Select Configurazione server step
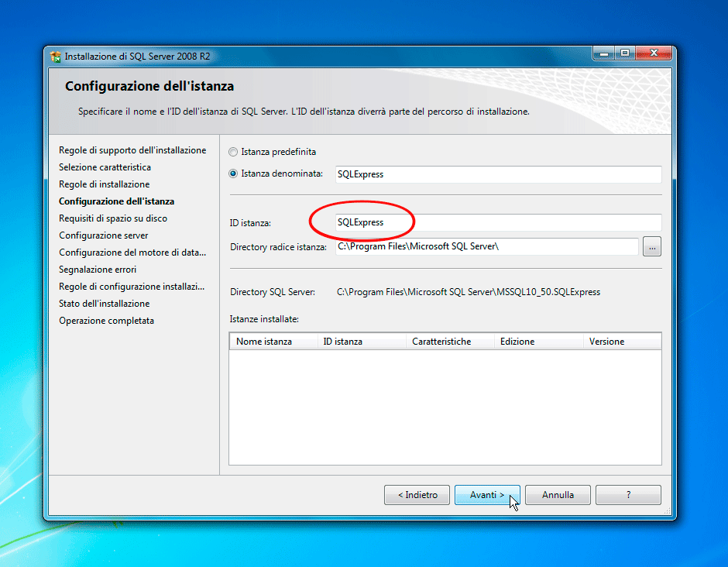The width and height of the screenshot is (728, 567). [104, 235]
